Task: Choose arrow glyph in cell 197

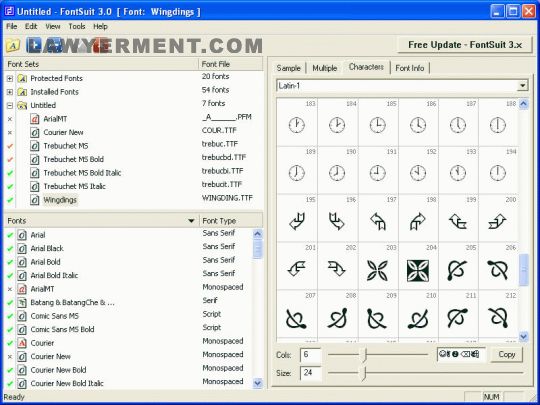Action: [378, 221]
